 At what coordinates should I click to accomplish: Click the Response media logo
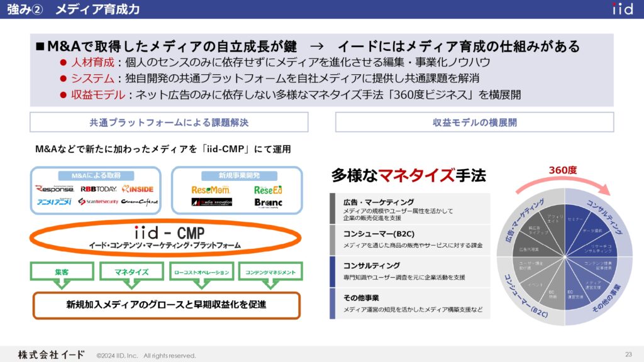pos(55,189)
